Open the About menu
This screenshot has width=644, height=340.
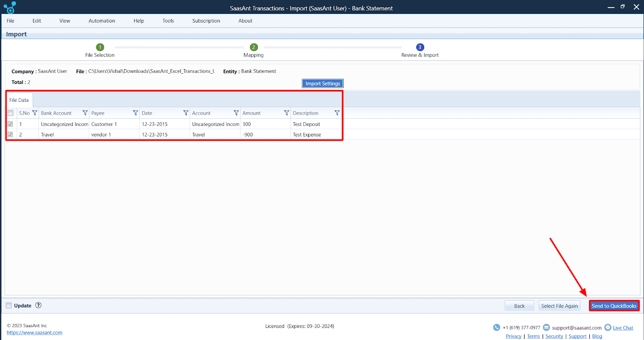(245, 21)
